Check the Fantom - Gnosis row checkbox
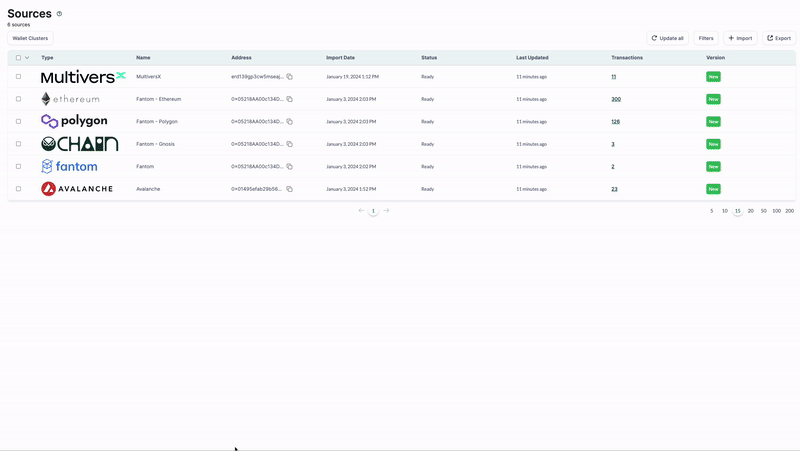This screenshot has height=451, width=800. coord(18,144)
